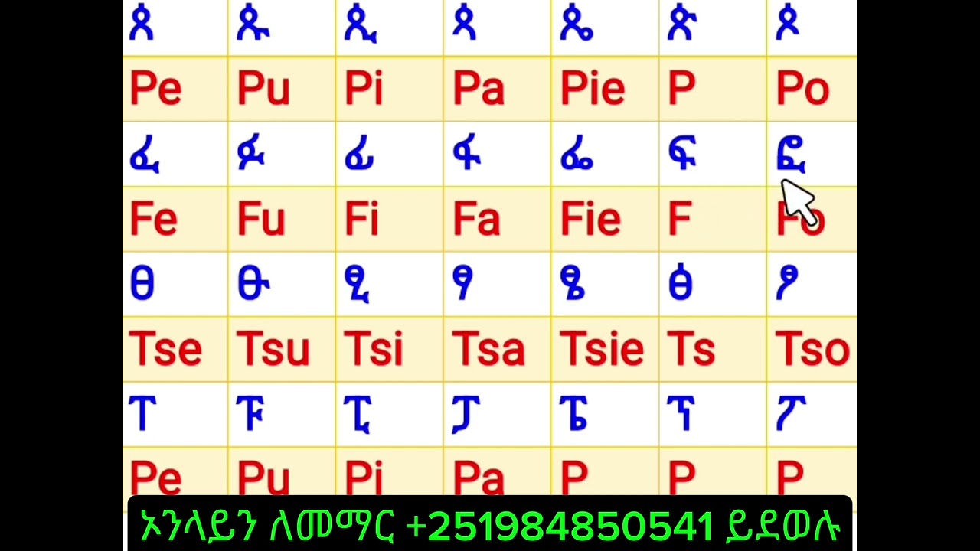The height and width of the screenshot is (551, 980).
Task: Select the red 'Fi' cell
Action: pos(361,219)
